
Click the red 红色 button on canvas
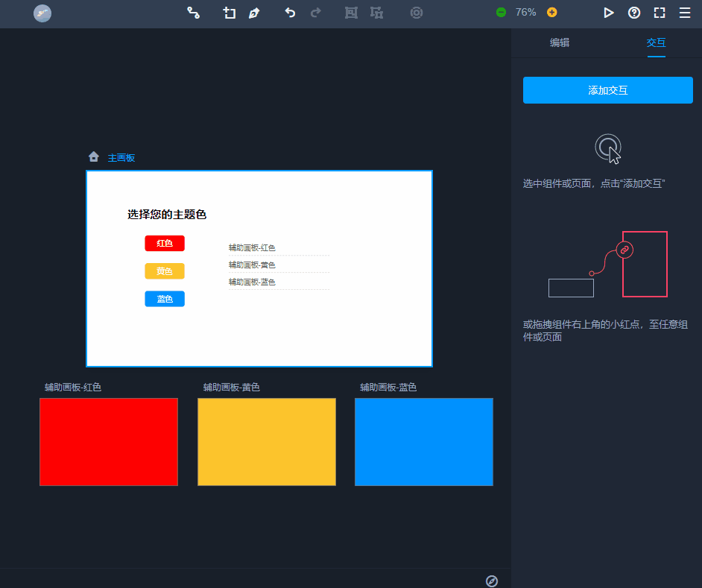[x=165, y=244]
